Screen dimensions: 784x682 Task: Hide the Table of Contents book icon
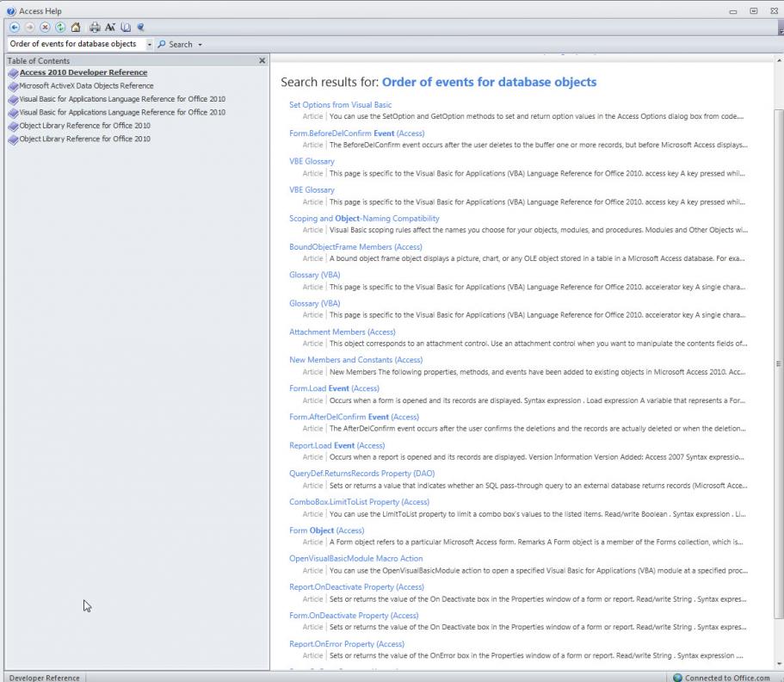coord(126,28)
